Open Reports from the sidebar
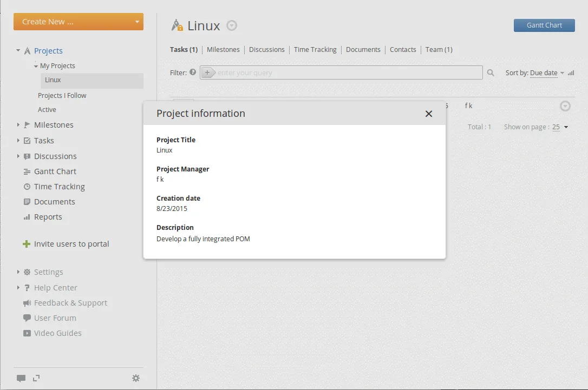Screen dimensions: 588x390 point(48,217)
